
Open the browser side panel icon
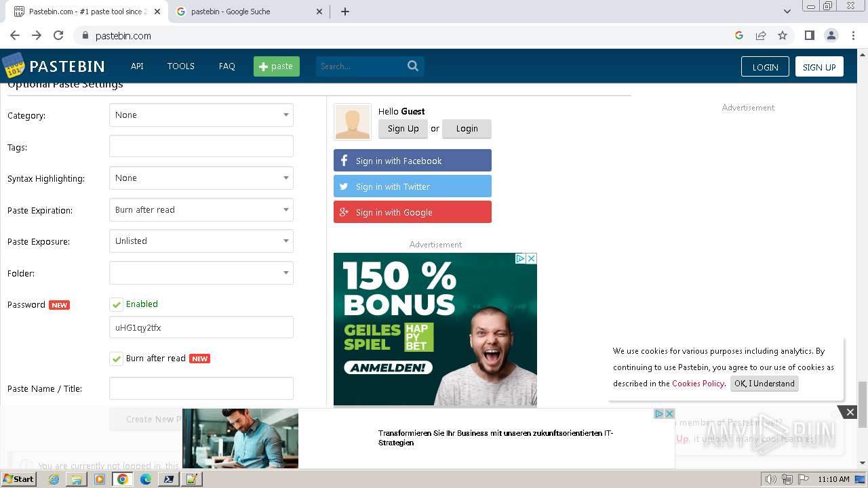[x=809, y=35]
